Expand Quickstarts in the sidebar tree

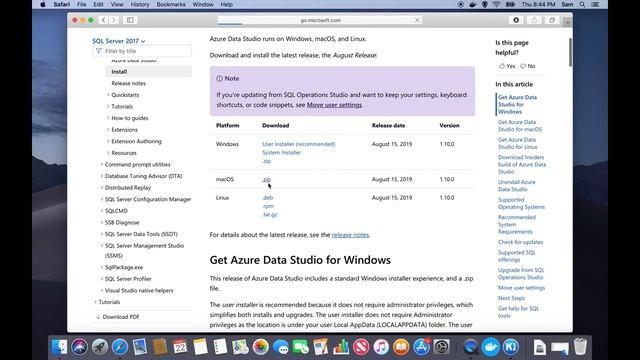(108, 95)
